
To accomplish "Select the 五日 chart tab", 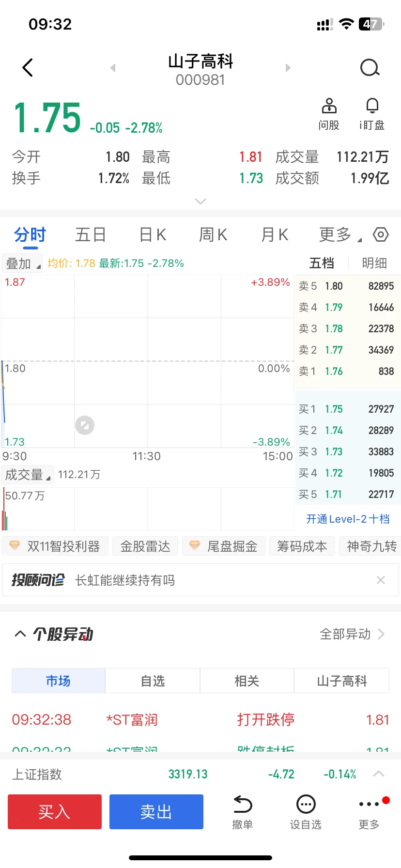I will pos(91,235).
